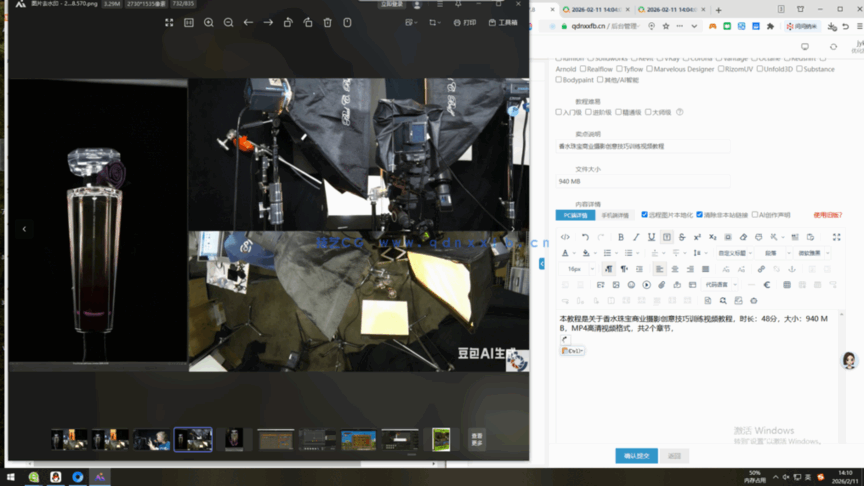Open the 段落 paragraph format dropdown
Image resolution: width=864 pixels, height=486 pixels.
(x=774, y=253)
